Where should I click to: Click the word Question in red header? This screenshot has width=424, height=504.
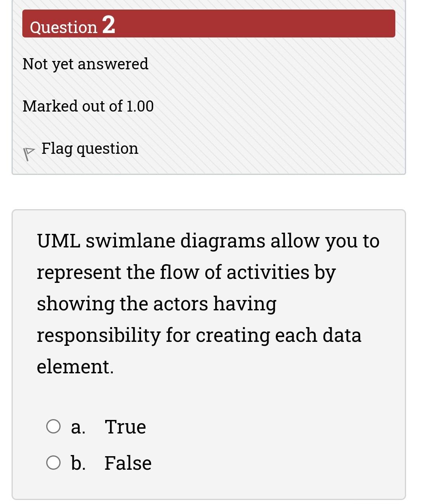[64, 27]
